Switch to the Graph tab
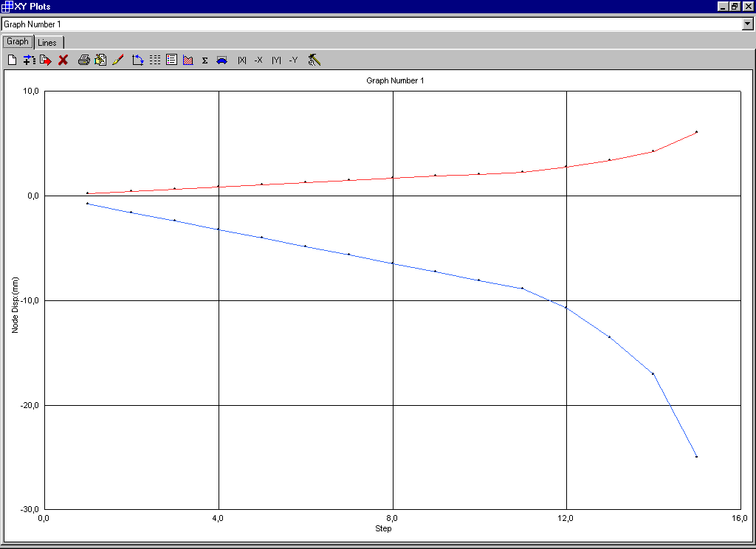Screen dimensions: 756x549 click(x=18, y=42)
